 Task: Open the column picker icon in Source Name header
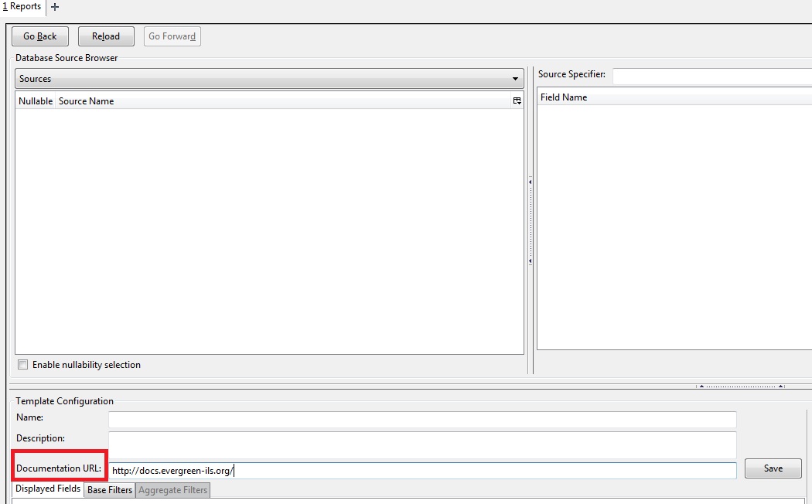517,101
